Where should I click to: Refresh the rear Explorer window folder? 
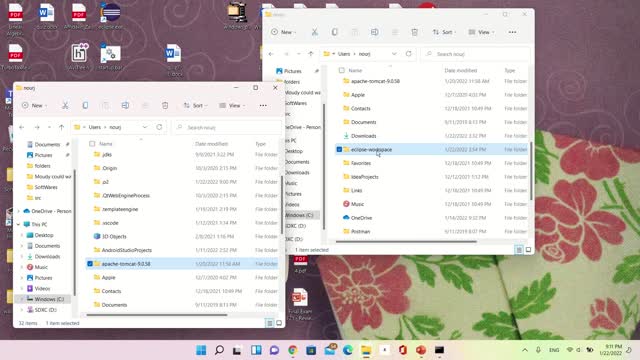409,54
